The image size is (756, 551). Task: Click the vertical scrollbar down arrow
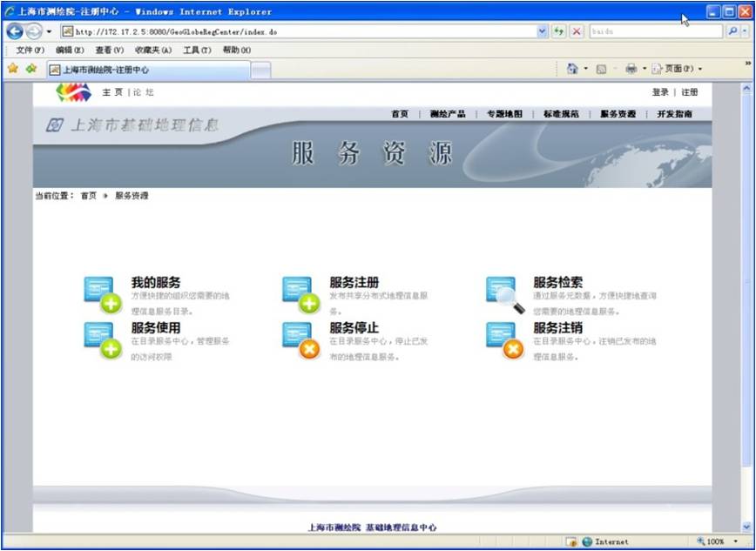(x=746, y=526)
